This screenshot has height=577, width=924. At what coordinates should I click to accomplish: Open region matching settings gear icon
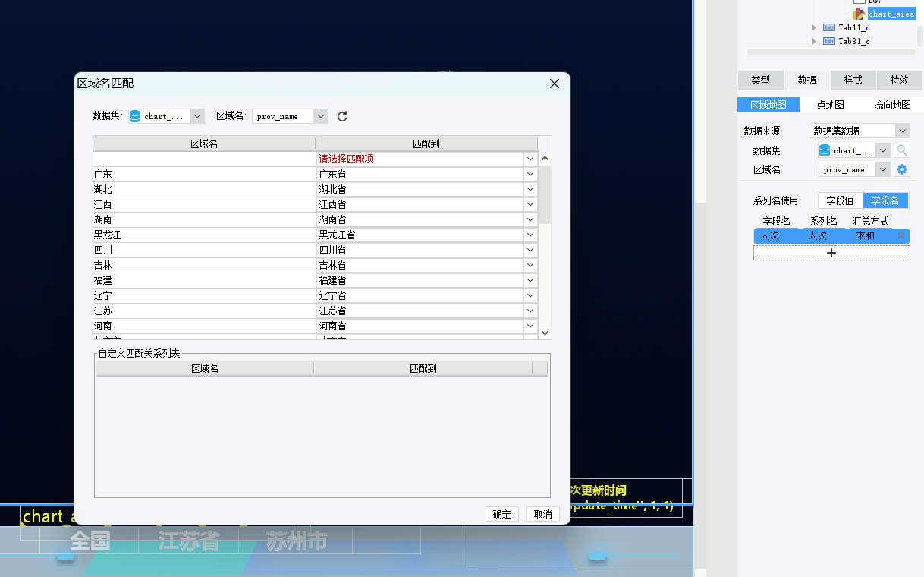pos(902,169)
